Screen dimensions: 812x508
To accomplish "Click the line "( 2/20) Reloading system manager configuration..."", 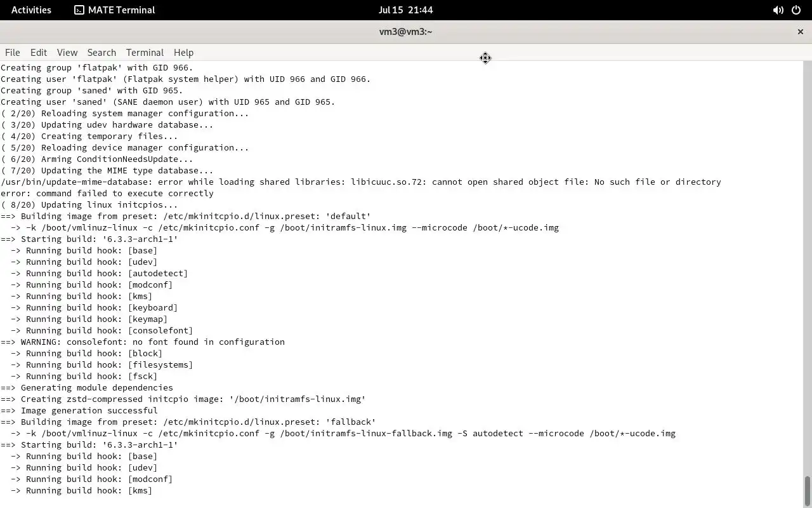I will pos(125,113).
